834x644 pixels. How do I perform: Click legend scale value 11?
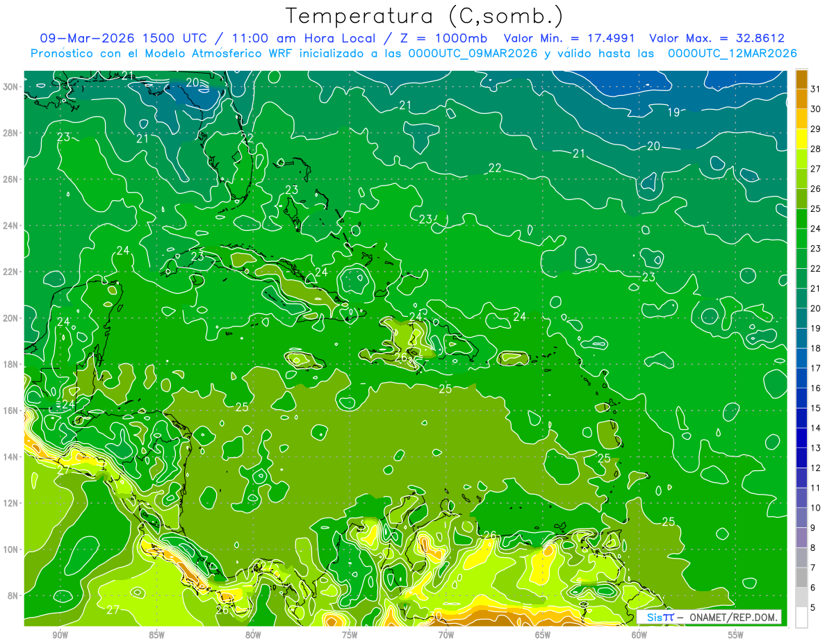pos(815,488)
